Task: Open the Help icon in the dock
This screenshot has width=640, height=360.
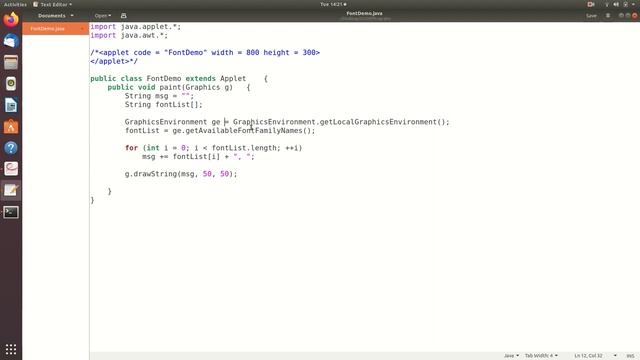Action: coord(11,148)
